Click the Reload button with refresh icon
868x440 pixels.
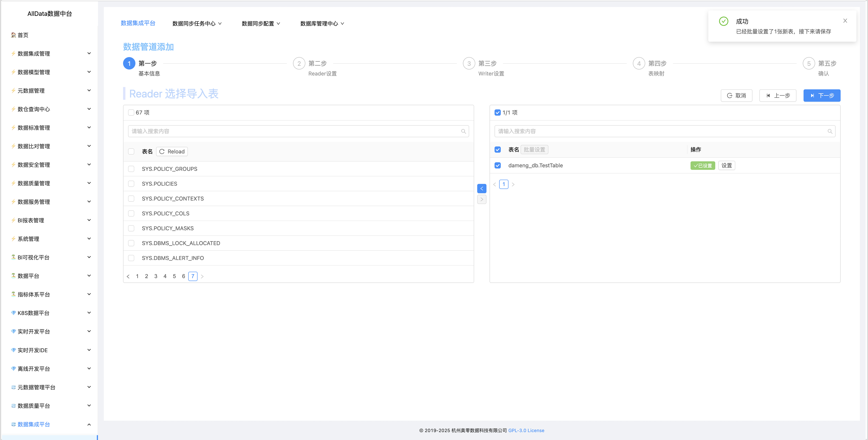[172, 152]
